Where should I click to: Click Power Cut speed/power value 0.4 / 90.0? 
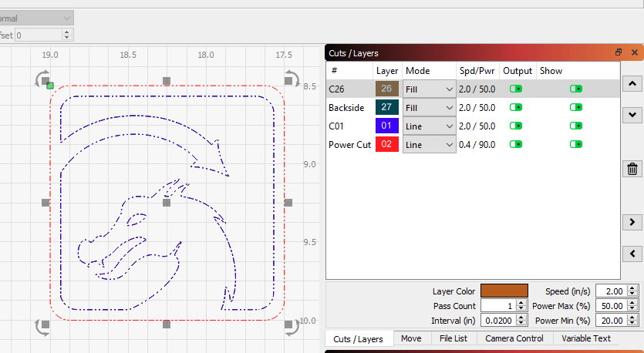click(477, 144)
